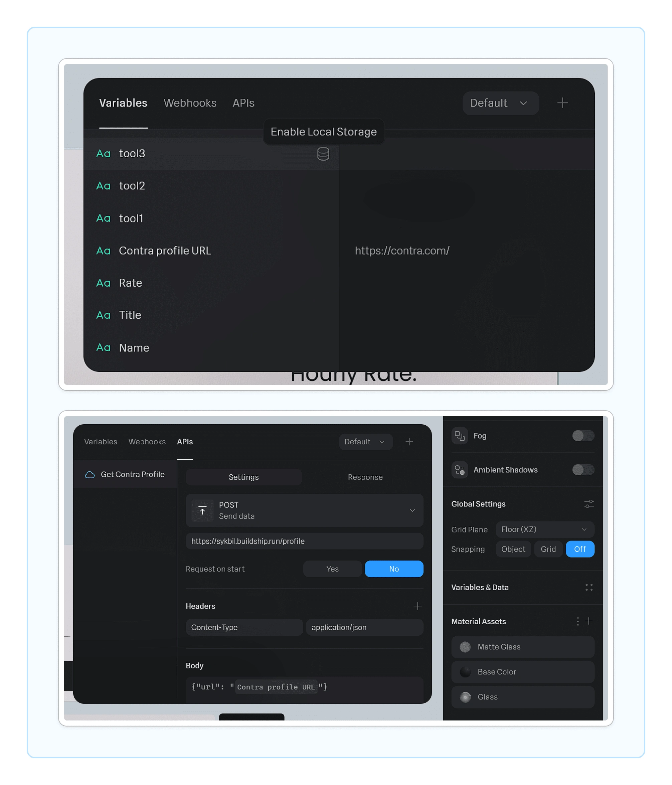
Task: Click the Enable Local Storage icon
Action: click(x=323, y=153)
